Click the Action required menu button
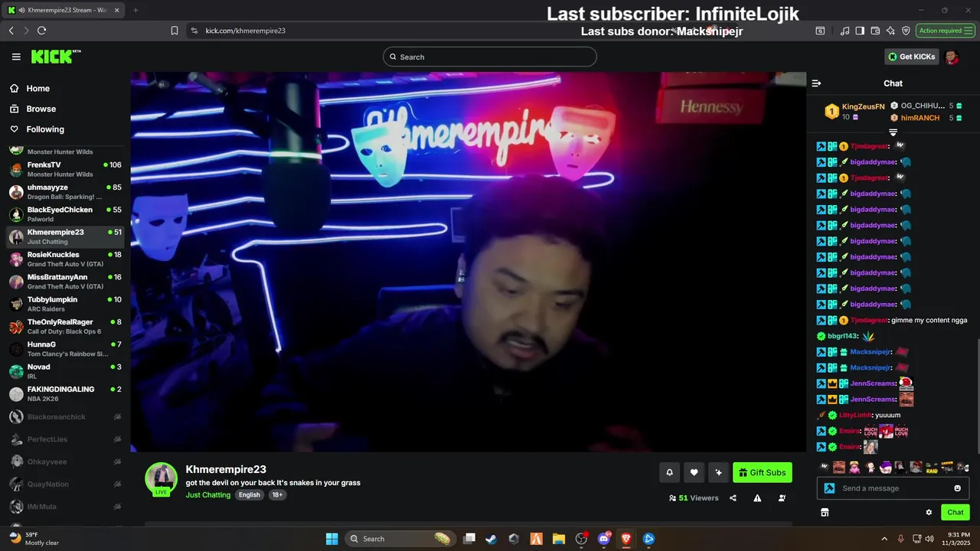980x551 pixels. pos(946,31)
